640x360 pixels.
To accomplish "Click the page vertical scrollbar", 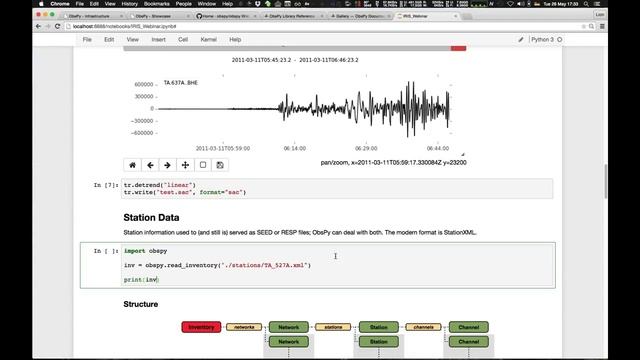I will tap(605, 180).
